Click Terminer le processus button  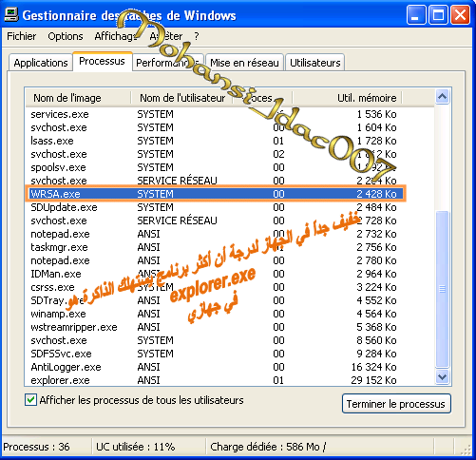tap(396, 404)
